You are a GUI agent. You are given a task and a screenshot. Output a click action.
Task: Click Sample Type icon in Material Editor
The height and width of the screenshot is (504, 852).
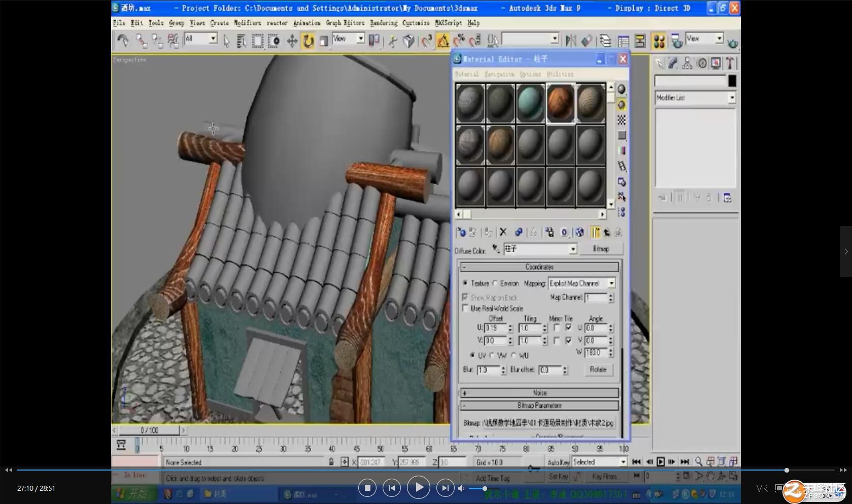tap(622, 90)
